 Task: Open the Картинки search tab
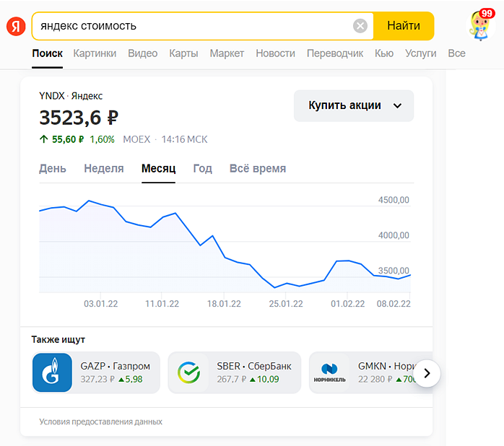coord(95,53)
